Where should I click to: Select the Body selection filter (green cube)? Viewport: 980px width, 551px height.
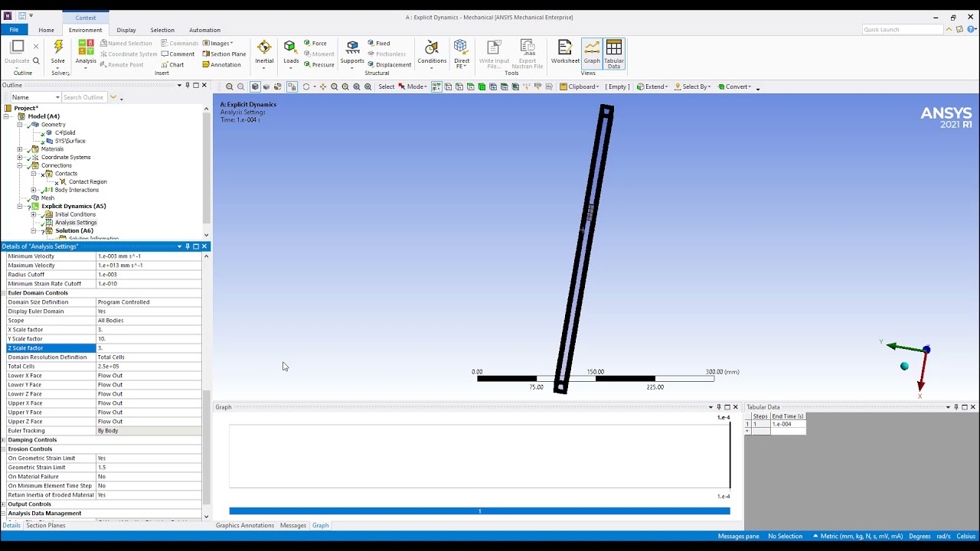pos(482,86)
